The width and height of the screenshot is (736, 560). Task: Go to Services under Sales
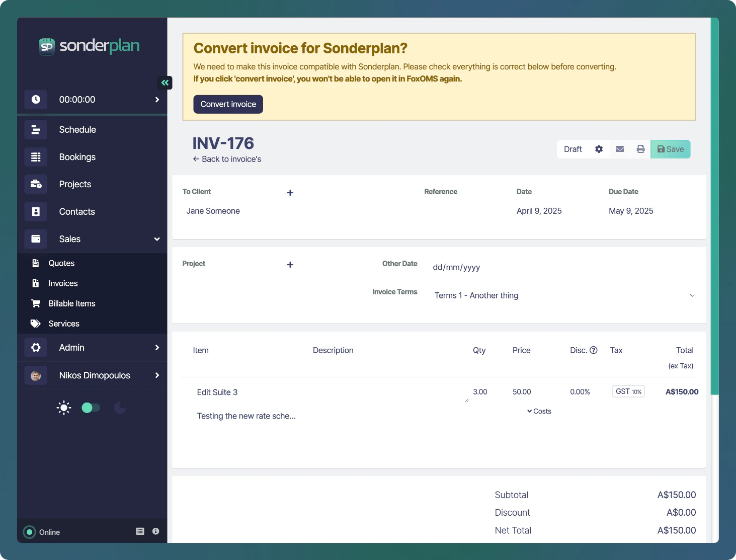click(64, 324)
